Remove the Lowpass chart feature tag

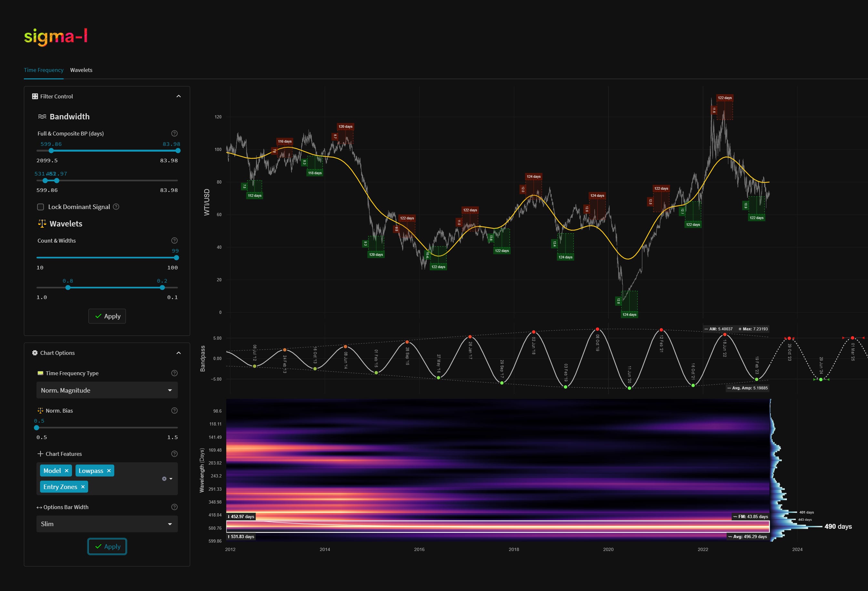point(109,470)
